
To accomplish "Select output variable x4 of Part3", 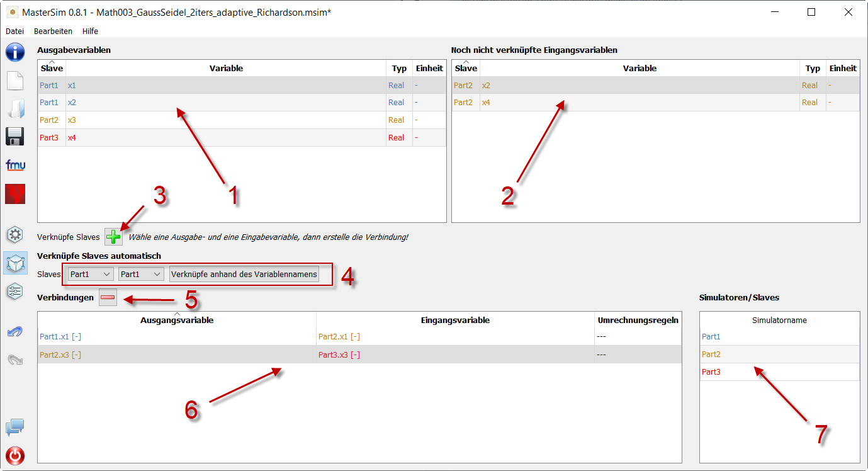I will [242, 138].
